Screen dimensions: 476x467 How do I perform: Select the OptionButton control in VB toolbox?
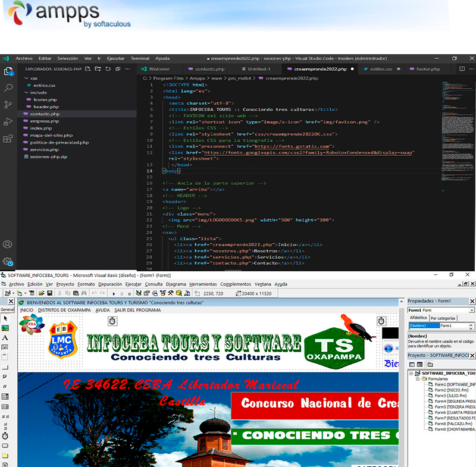point(5,386)
